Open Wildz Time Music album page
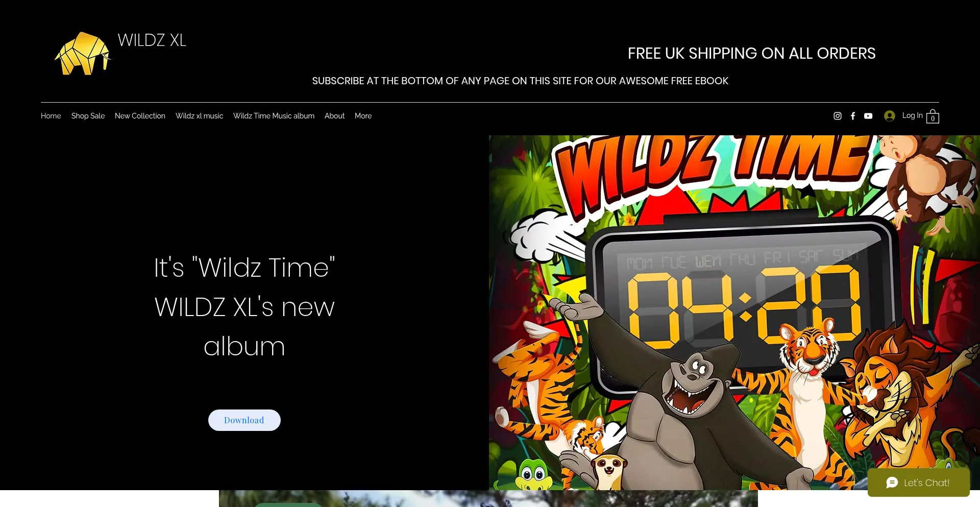 pyautogui.click(x=274, y=116)
